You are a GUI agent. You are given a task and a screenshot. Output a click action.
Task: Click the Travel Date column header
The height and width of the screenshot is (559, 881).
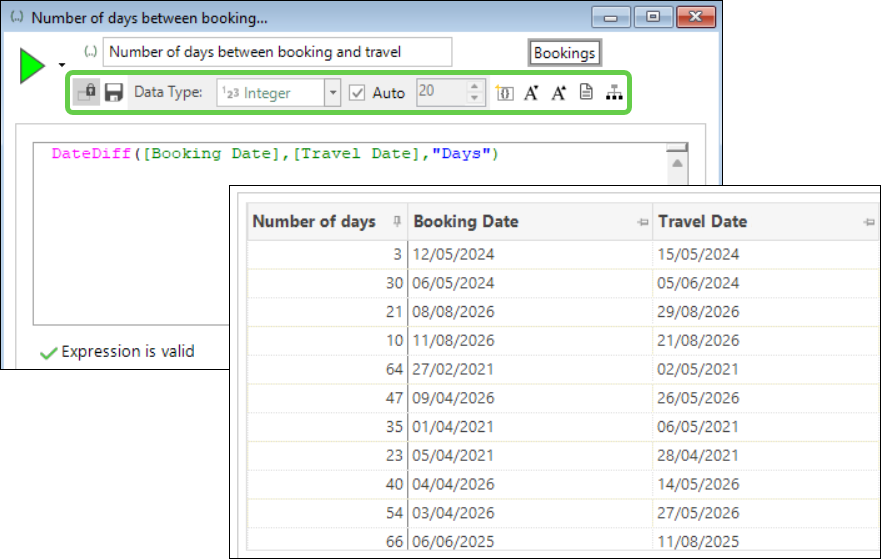[702, 222]
